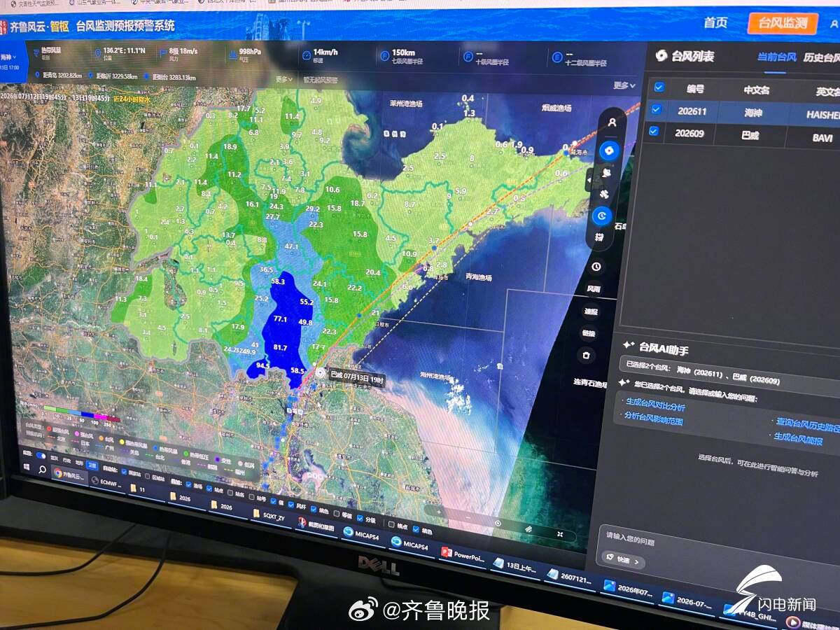Click the user profile icon in map toolbar
The width and height of the screenshot is (840, 630).
point(612,122)
